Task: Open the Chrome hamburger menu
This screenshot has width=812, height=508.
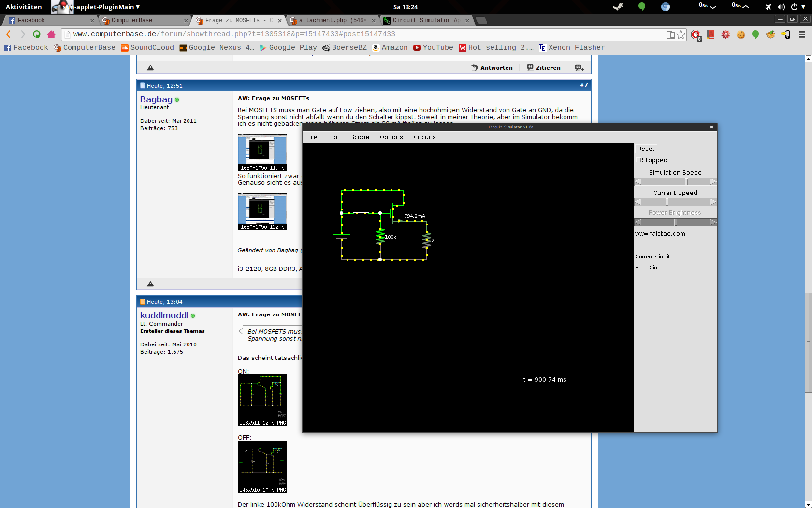Action: coord(802,34)
